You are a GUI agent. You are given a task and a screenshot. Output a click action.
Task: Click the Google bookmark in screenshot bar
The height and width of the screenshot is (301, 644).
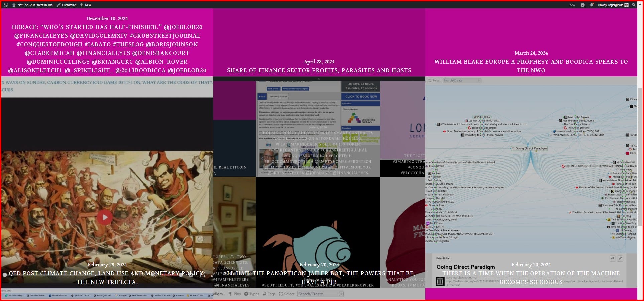pyautogui.click(x=121, y=296)
